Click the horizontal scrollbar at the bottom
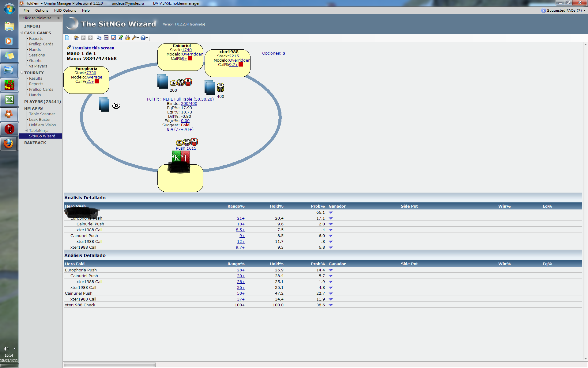Screen dimensions: 588x368 point(110,365)
